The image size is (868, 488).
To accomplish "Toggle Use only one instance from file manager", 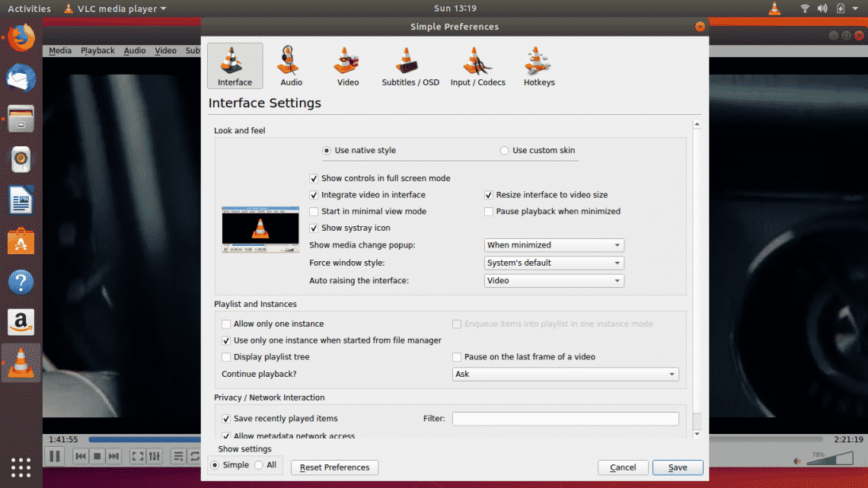I will (x=226, y=340).
